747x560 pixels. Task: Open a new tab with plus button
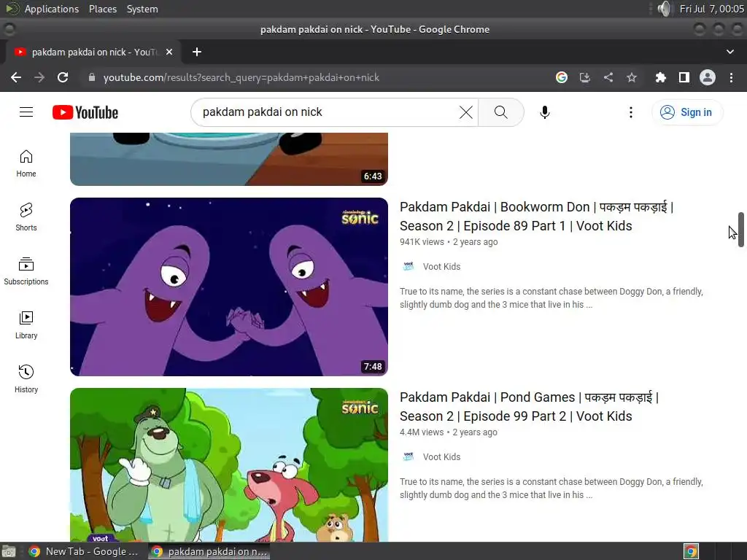pos(197,52)
